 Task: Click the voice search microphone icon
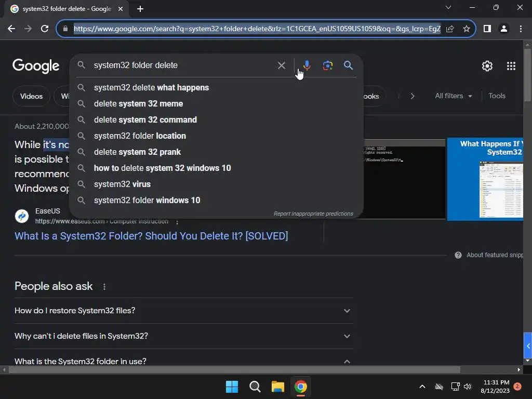(307, 65)
